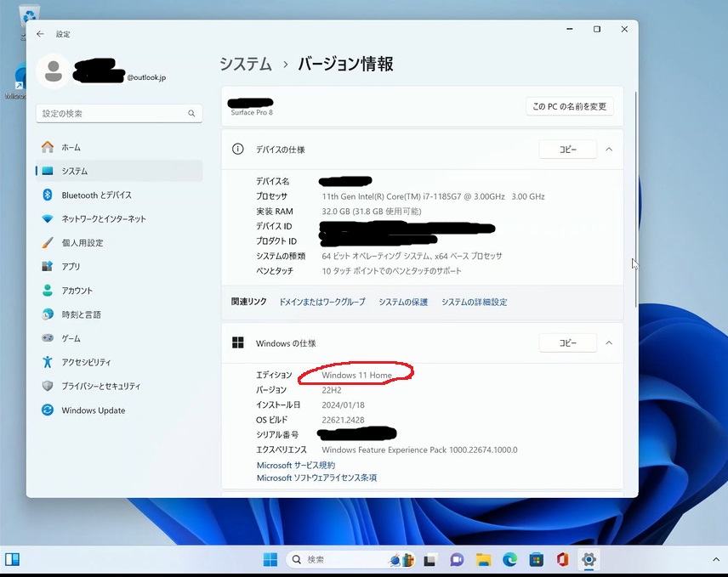728x577 pixels.
Task: Open the Chat app on taskbar
Action: 457,560
